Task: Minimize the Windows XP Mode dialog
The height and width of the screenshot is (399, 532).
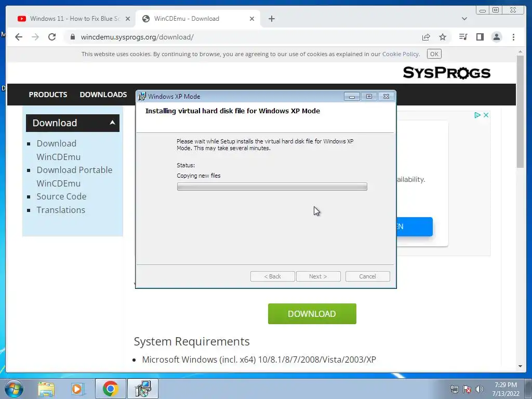Action: 352,97
